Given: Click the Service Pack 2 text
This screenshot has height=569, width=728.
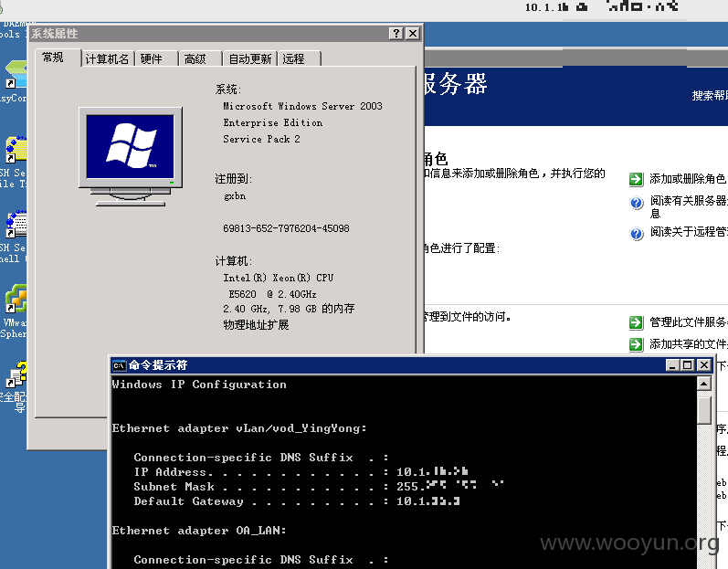Looking at the screenshot, I should click(x=261, y=139).
